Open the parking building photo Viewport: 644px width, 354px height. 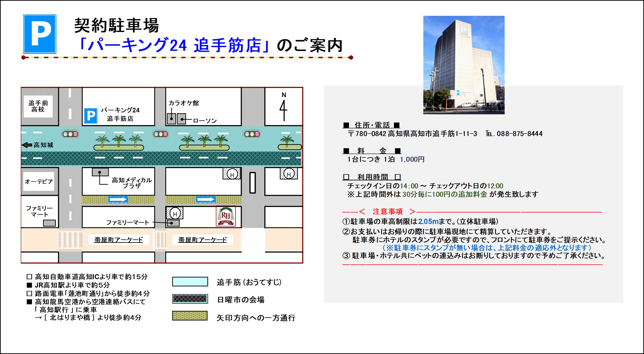464,65
